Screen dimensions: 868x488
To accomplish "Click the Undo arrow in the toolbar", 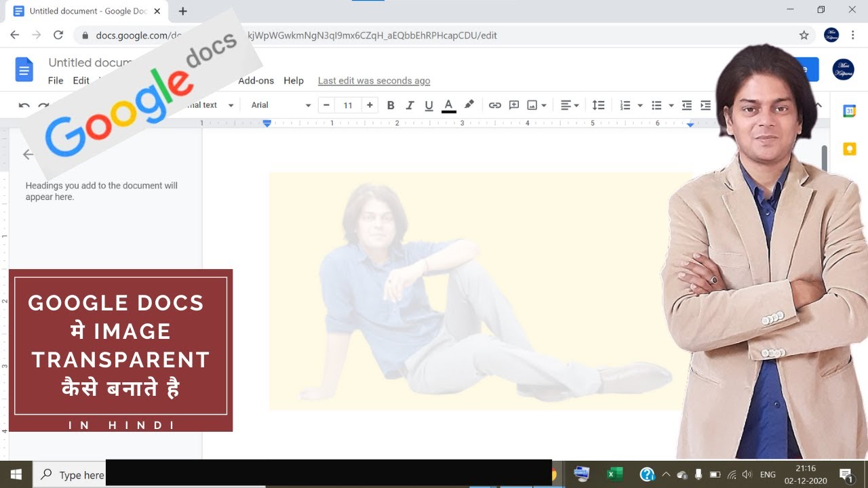I will click(24, 105).
